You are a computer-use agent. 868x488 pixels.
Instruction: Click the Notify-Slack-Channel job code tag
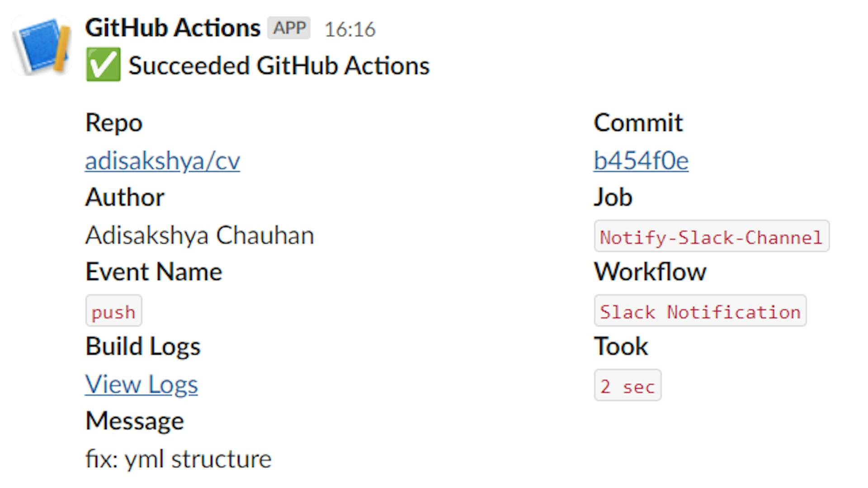pyautogui.click(x=711, y=237)
